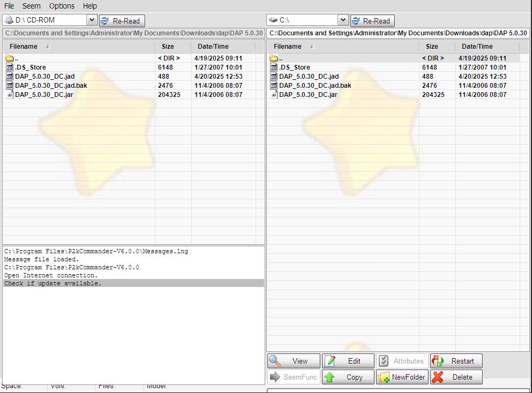Sort right panel by Filename header
The image size is (532, 393).
tap(343, 47)
